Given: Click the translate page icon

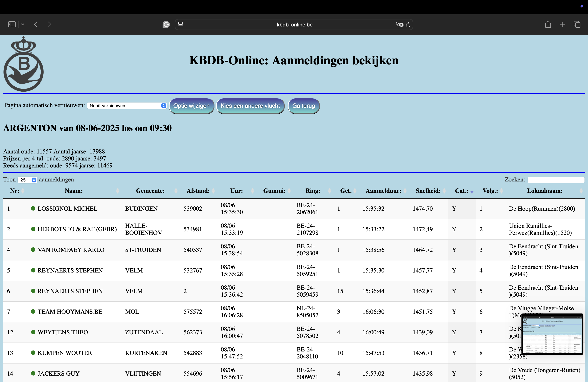Looking at the screenshot, I should [399, 25].
